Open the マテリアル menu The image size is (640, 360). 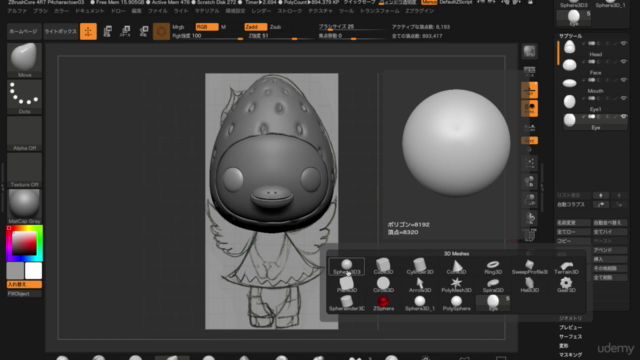207,11
